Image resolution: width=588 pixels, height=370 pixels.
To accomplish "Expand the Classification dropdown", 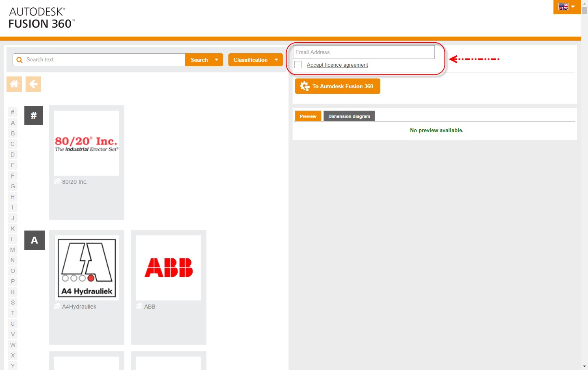I will click(255, 60).
